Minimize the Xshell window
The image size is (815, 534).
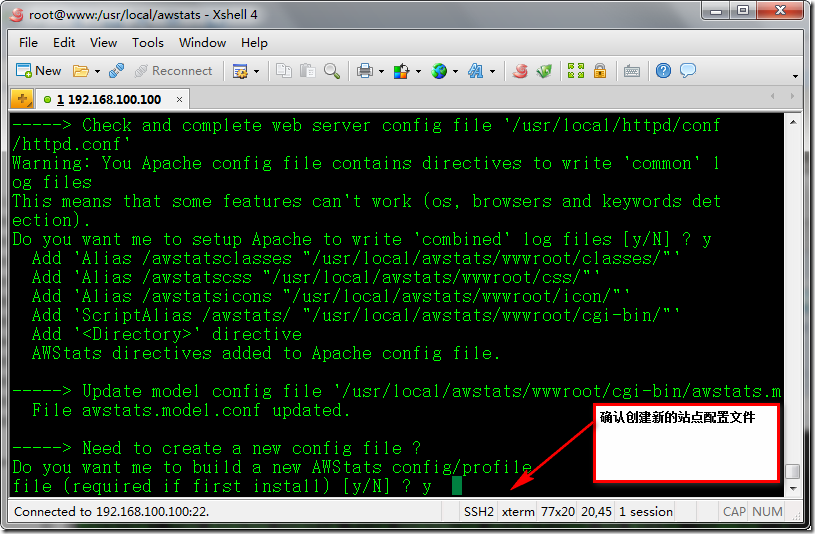[x=716, y=10]
